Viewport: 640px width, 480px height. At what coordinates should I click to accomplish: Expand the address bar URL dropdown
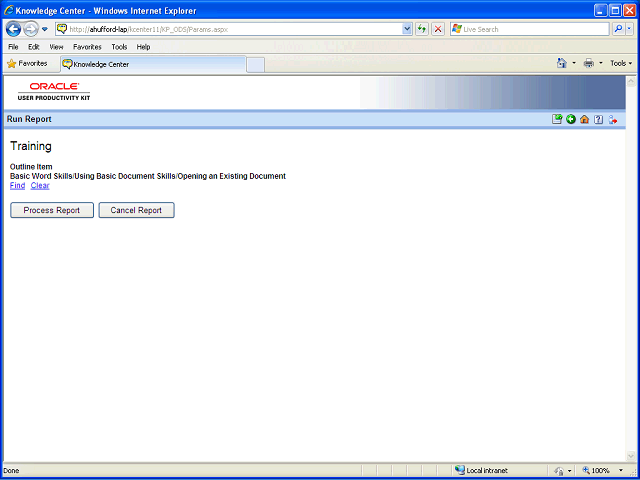[407, 29]
